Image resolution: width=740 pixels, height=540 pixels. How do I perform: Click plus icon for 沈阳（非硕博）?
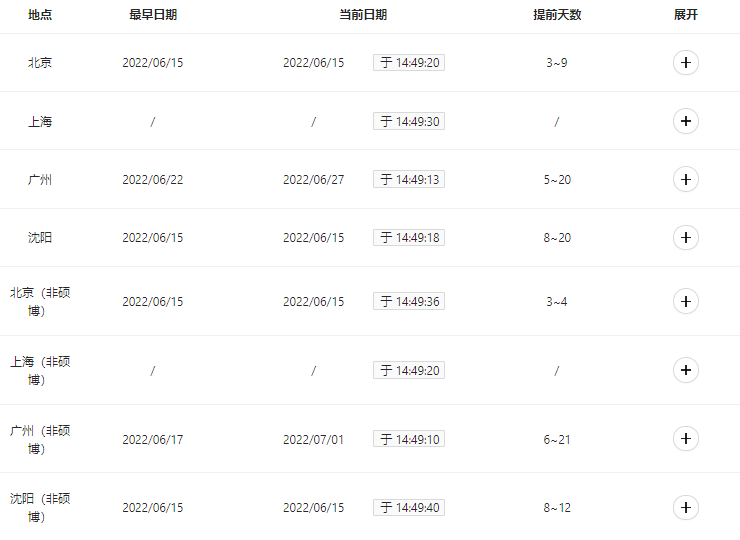[x=685, y=507]
